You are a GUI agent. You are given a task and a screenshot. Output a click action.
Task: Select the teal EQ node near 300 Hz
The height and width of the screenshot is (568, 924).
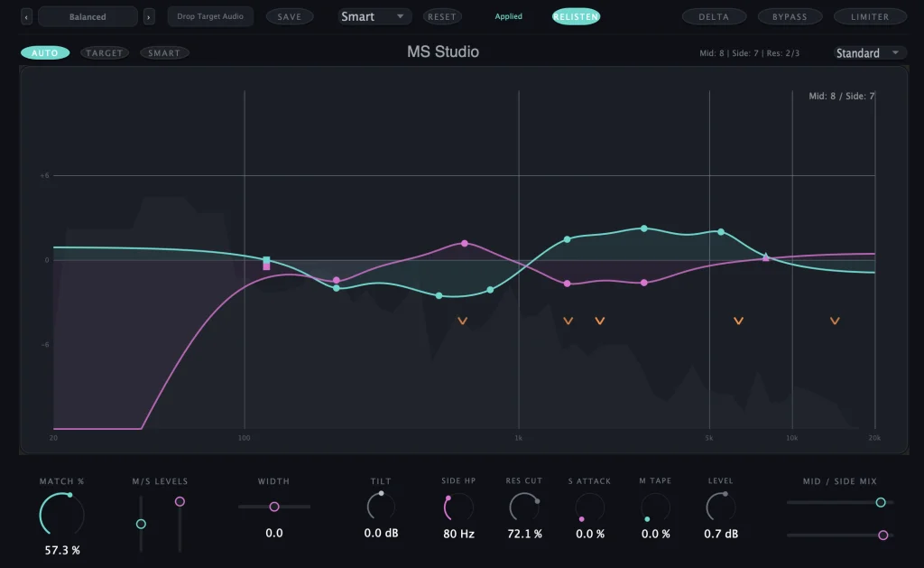click(x=337, y=286)
